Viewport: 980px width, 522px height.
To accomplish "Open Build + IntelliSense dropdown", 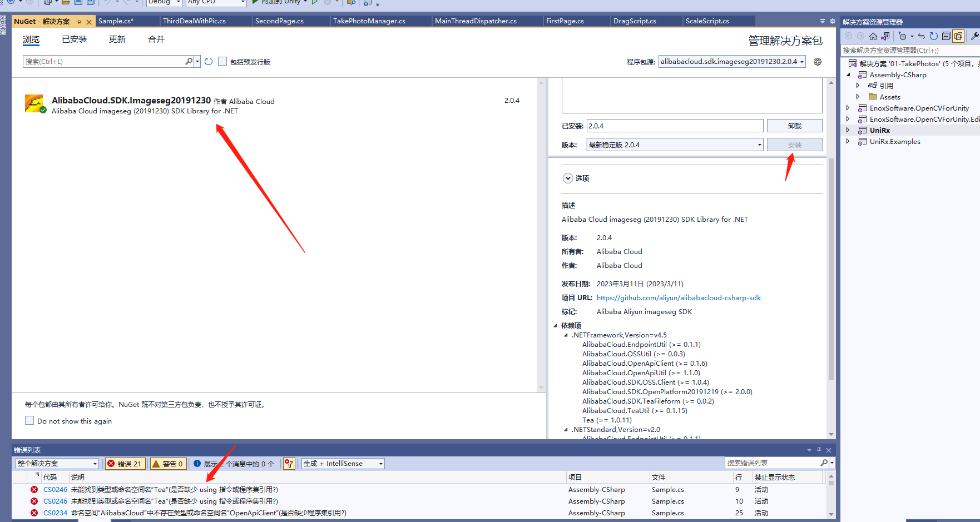I will tap(343, 464).
